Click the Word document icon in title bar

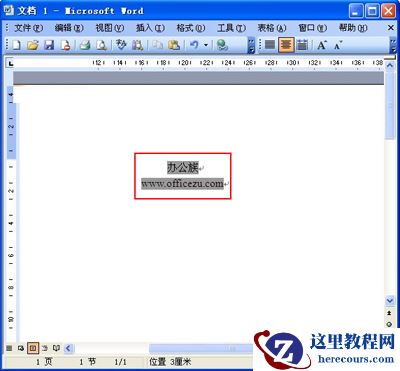tap(9, 10)
